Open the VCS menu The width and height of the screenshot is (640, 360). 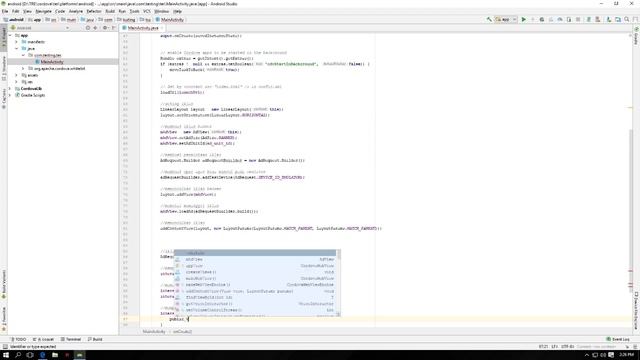tap(147, 11)
